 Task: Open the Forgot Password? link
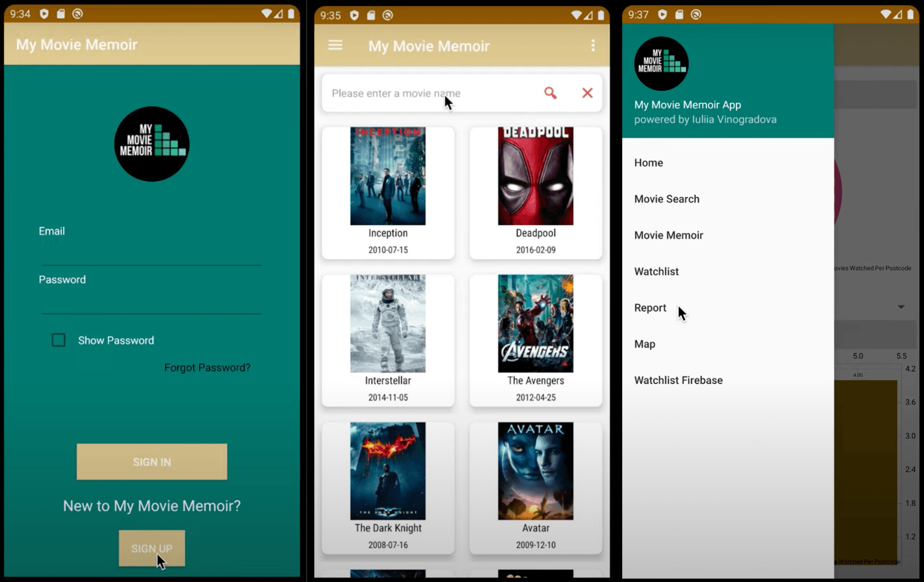[x=207, y=368]
